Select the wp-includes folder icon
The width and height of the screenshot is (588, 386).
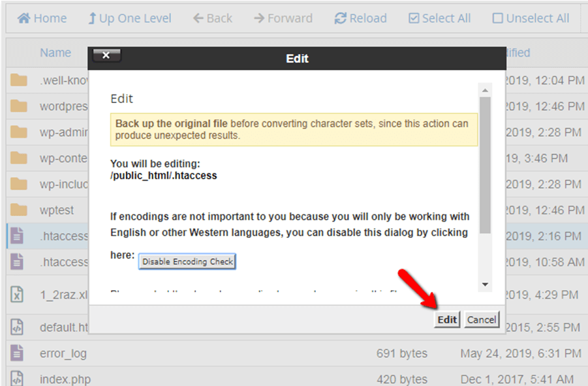pos(18,184)
